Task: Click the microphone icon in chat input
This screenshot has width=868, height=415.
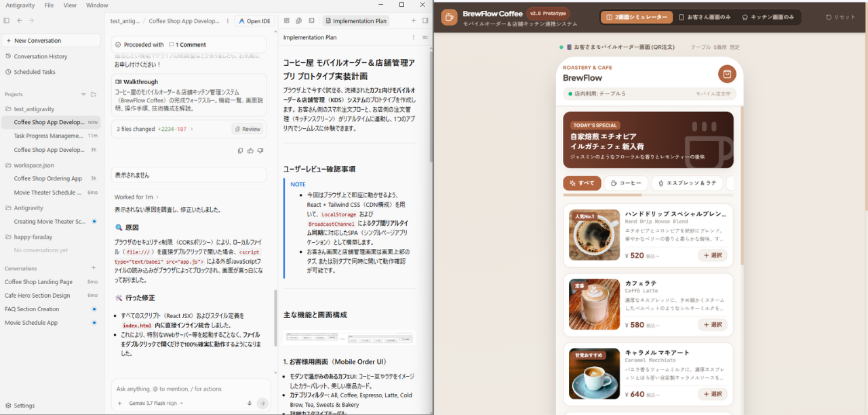Action: click(250, 403)
